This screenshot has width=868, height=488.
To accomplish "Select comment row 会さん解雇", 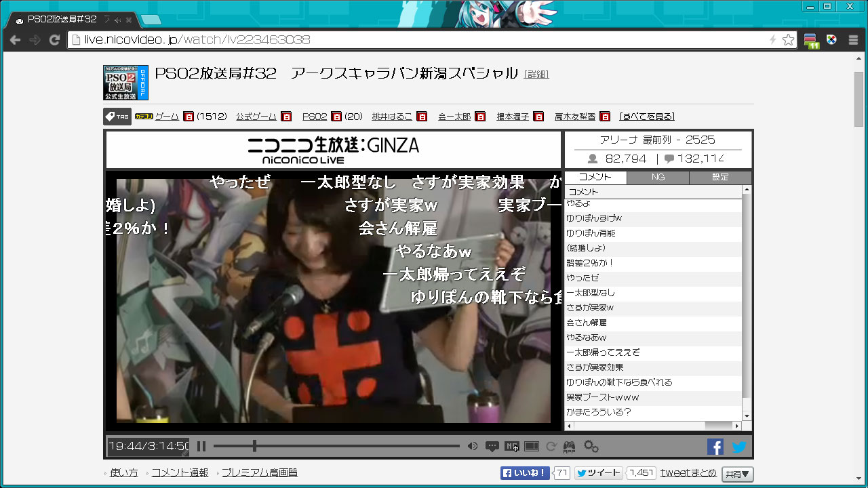I will coord(653,323).
